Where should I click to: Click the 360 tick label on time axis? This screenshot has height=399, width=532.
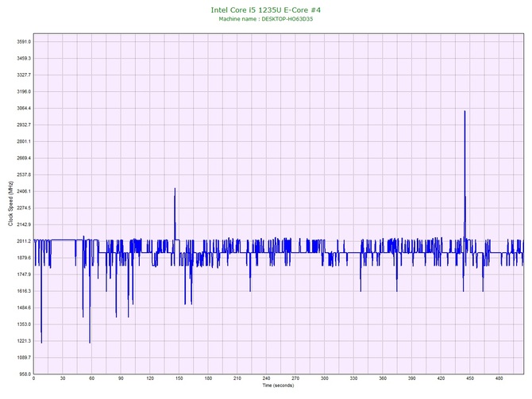tap(383, 378)
